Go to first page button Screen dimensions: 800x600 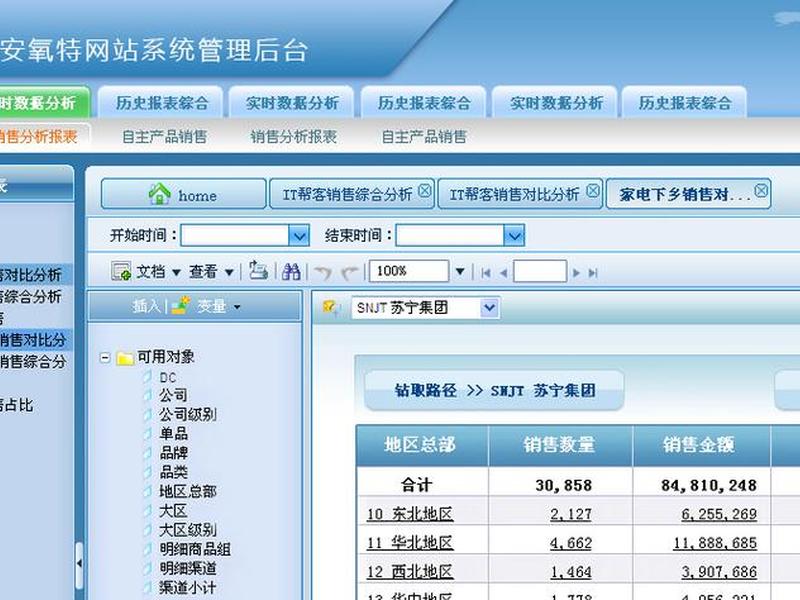click(486, 273)
